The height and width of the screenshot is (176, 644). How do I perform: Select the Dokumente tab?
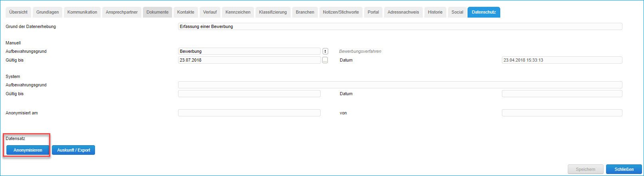(x=157, y=12)
